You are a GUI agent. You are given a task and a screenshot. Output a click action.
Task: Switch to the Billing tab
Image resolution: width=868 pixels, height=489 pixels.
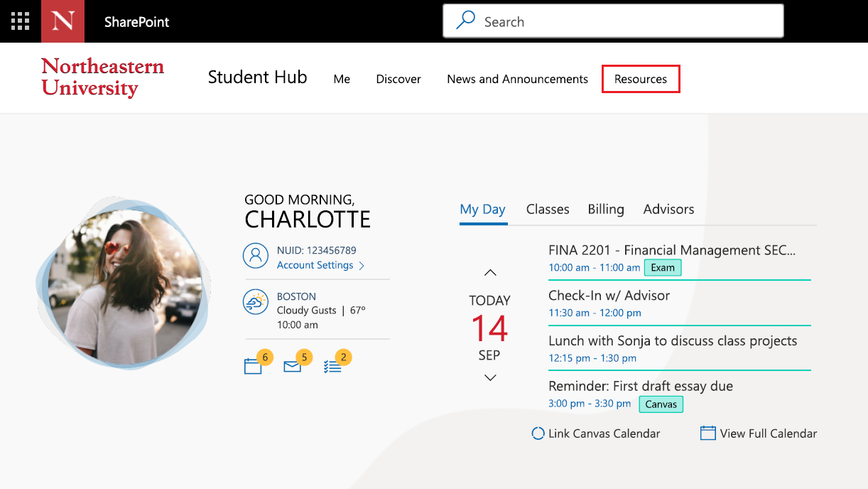tap(606, 209)
